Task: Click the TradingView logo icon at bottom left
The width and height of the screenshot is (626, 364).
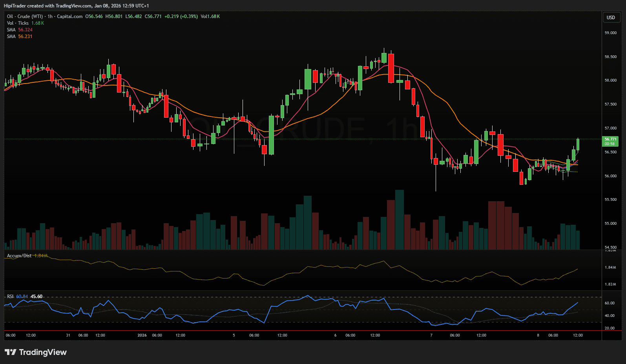Action: (11, 352)
